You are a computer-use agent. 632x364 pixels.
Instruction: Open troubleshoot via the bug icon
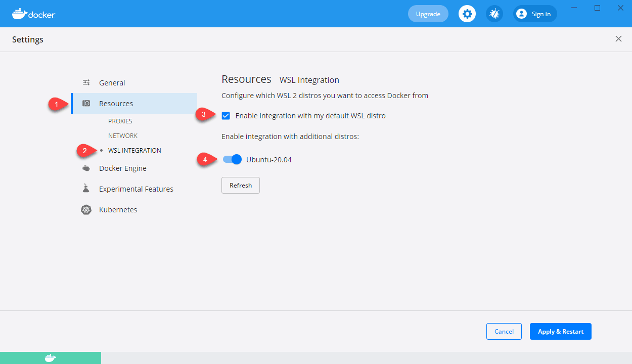[494, 14]
